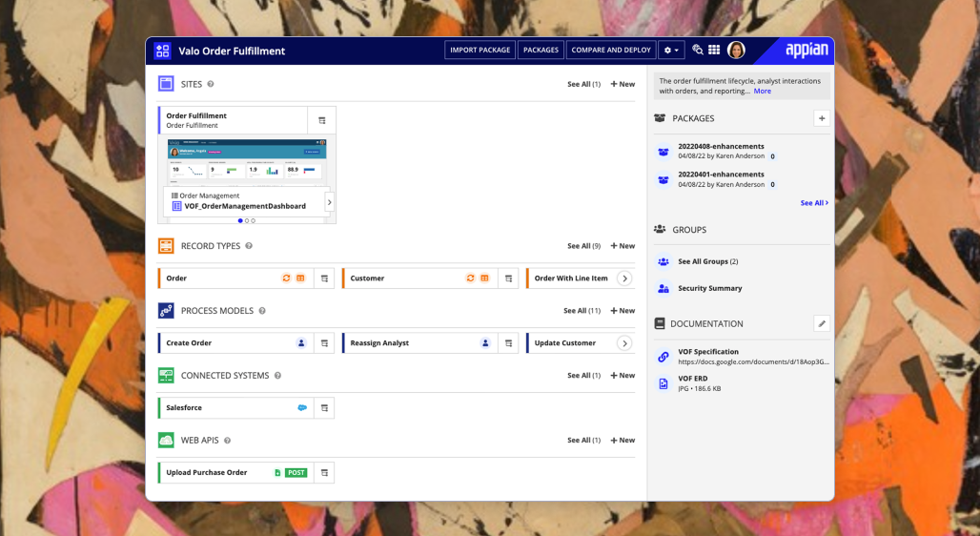Screen dimensions: 980x536
Task: Click the help icon next to Record Types
Action: (x=249, y=246)
